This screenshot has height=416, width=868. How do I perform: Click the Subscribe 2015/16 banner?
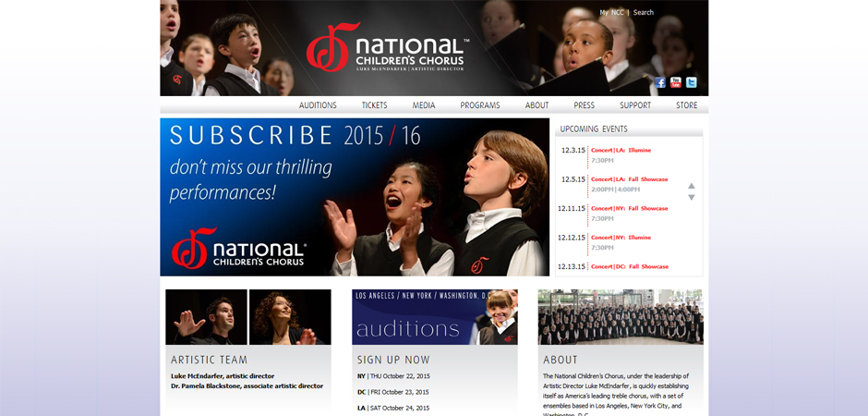pos(355,197)
